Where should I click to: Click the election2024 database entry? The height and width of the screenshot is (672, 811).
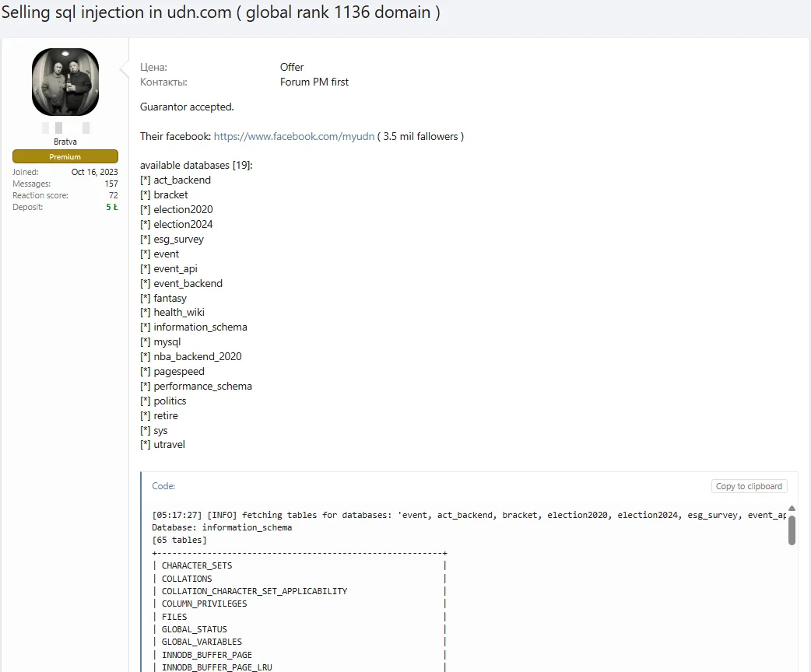click(x=183, y=224)
